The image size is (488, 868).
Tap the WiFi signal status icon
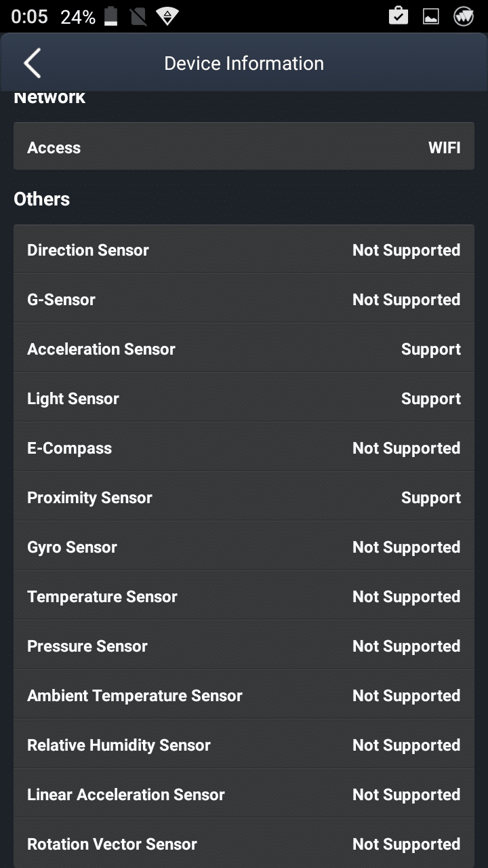167,17
